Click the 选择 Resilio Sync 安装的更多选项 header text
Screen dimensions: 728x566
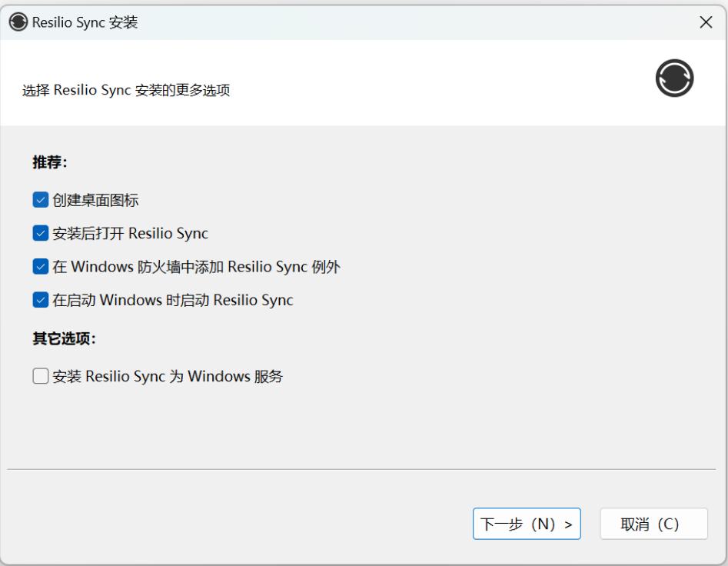coord(126,90)
